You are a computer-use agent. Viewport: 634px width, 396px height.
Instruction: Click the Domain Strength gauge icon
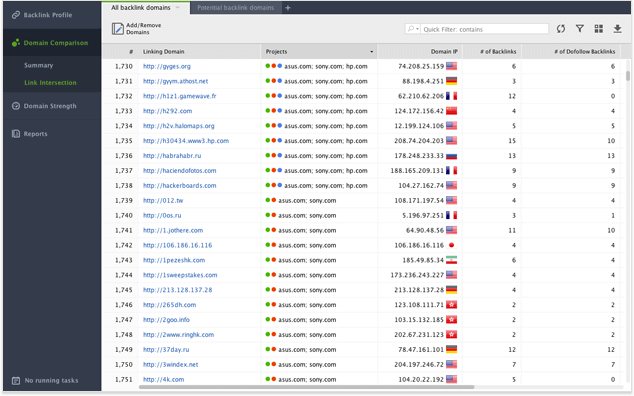16,106
